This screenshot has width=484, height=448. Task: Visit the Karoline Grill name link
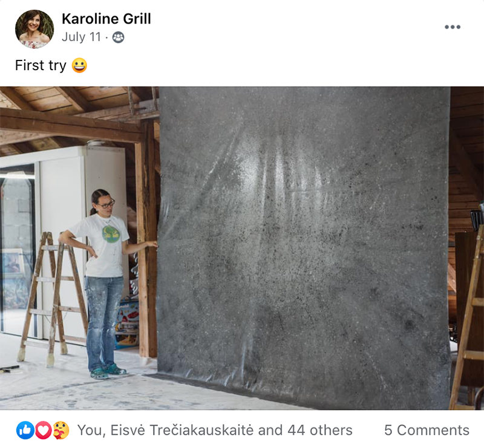click(106, 19)
